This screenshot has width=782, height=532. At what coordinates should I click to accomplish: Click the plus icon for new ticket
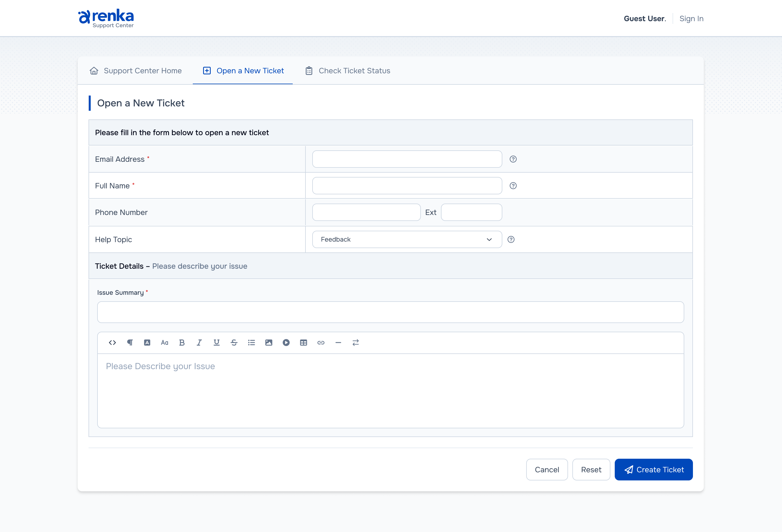207,71
